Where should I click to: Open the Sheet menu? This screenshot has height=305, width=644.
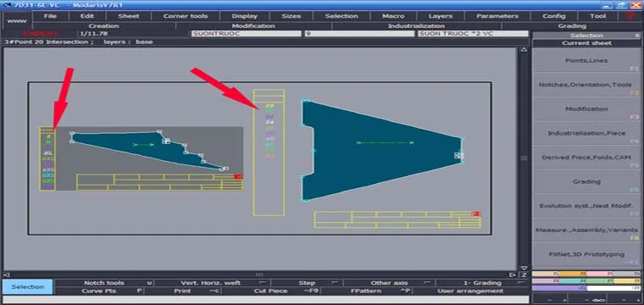(129, 16)
